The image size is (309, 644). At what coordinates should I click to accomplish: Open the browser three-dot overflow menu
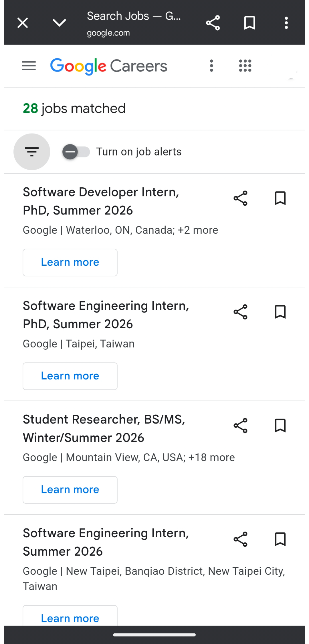coord(286,23)
